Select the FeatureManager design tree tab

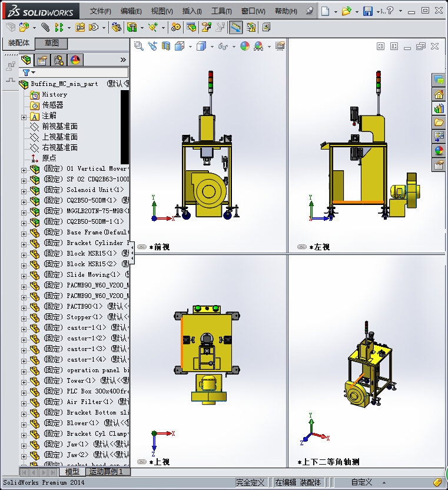tap(26, 59)
